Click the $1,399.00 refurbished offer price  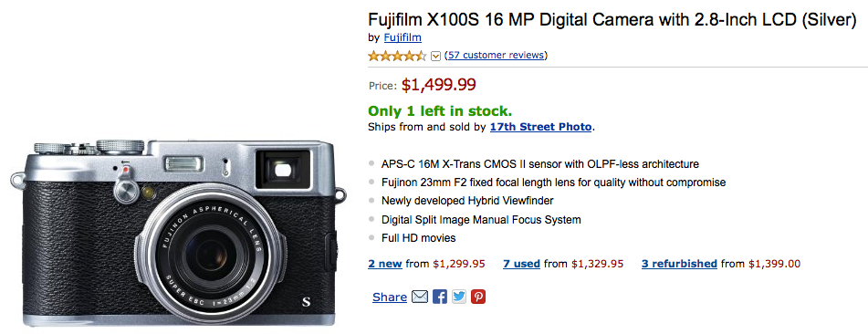point(775,264)
